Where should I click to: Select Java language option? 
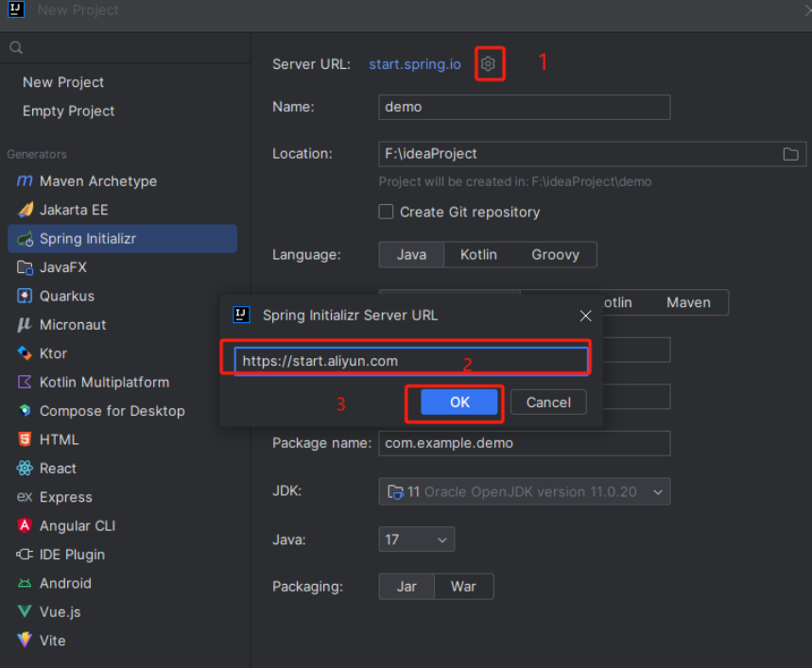click(x=412, y=254)
